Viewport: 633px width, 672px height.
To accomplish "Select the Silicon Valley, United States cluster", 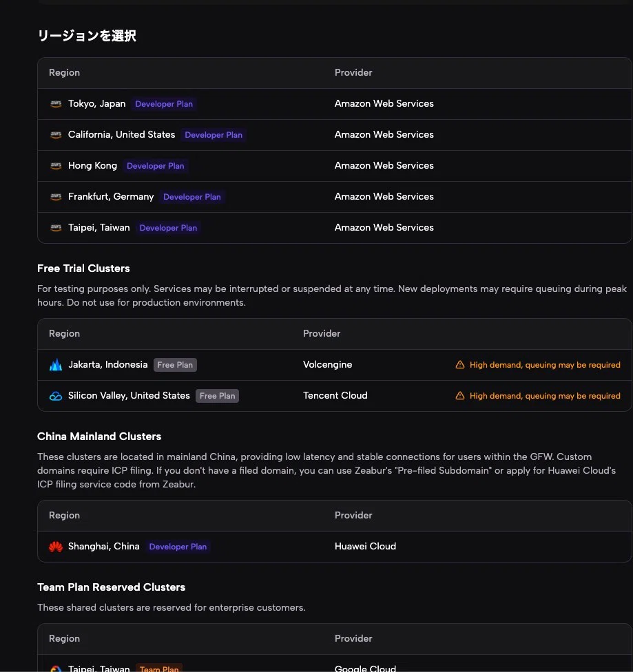I will (x=335, y=396).
